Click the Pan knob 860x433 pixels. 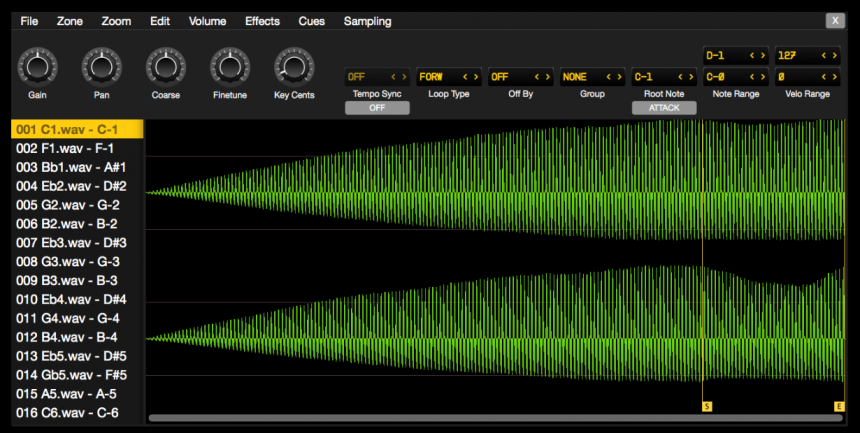point(100,67)
